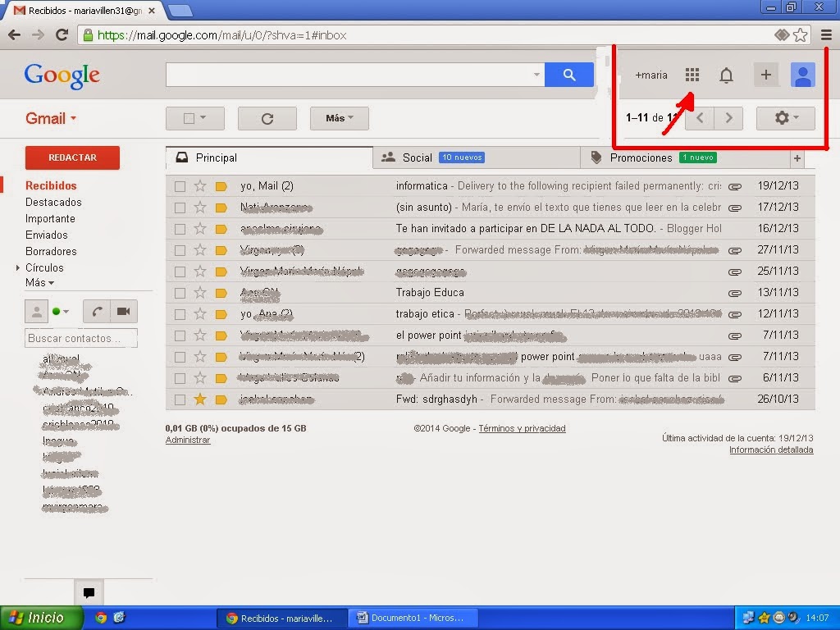Open the settings gear dropdown
This screenshot has height=630, width=840.
786,118
